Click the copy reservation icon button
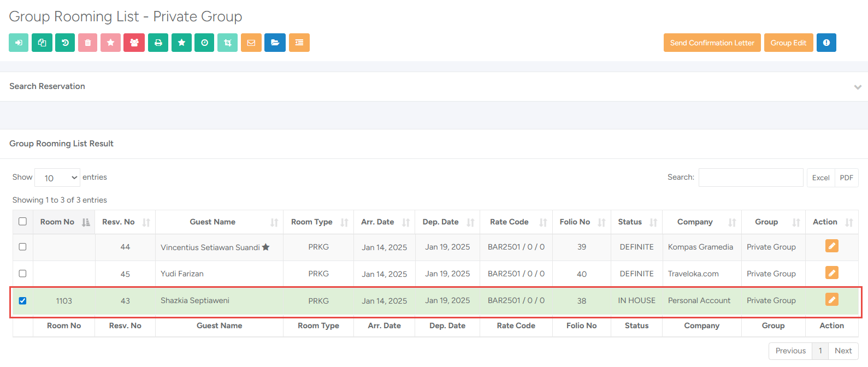Screen dimensions: 868x367 coord(42,43)
